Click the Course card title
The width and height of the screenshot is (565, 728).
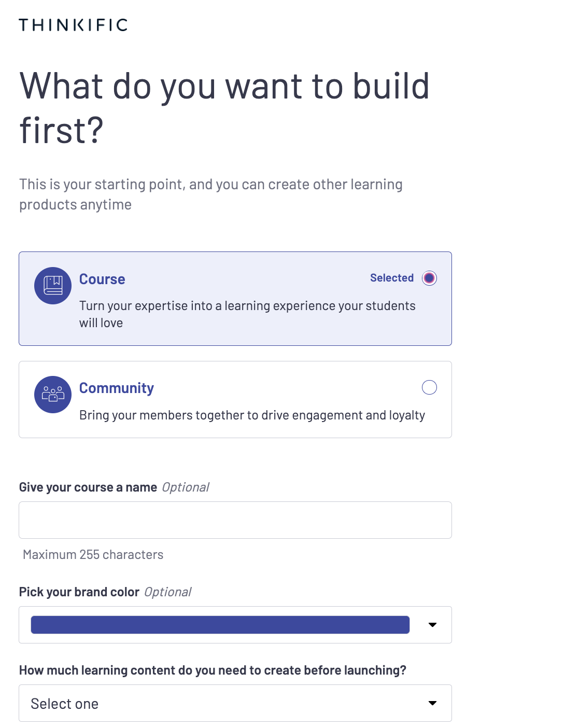102,279
